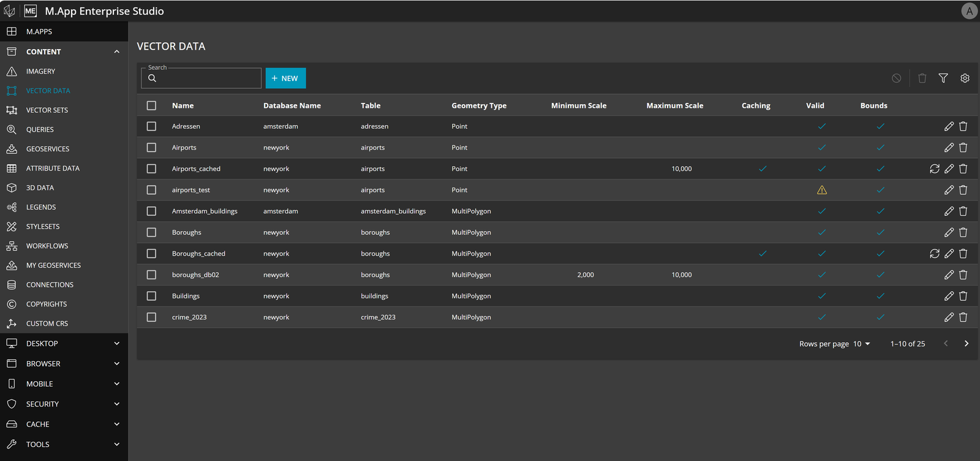
Task: Select the Amsterdam_buildings row checkbox
Action: click(151, 211)
